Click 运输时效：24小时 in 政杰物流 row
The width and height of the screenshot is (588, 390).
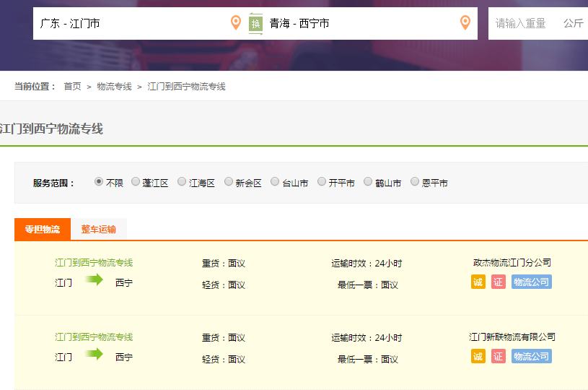[x=367, y=264]
